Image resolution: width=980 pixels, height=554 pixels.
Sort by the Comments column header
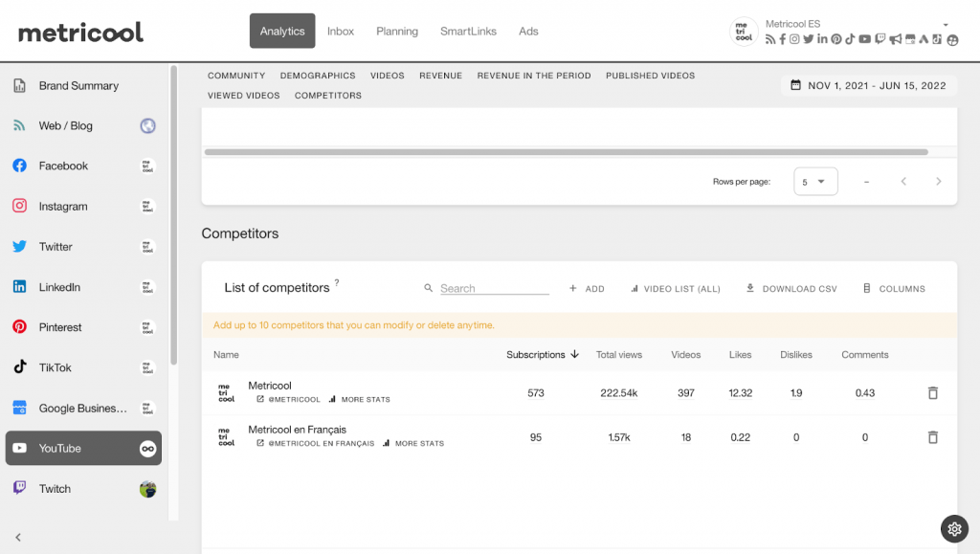(x=864, y=355)
